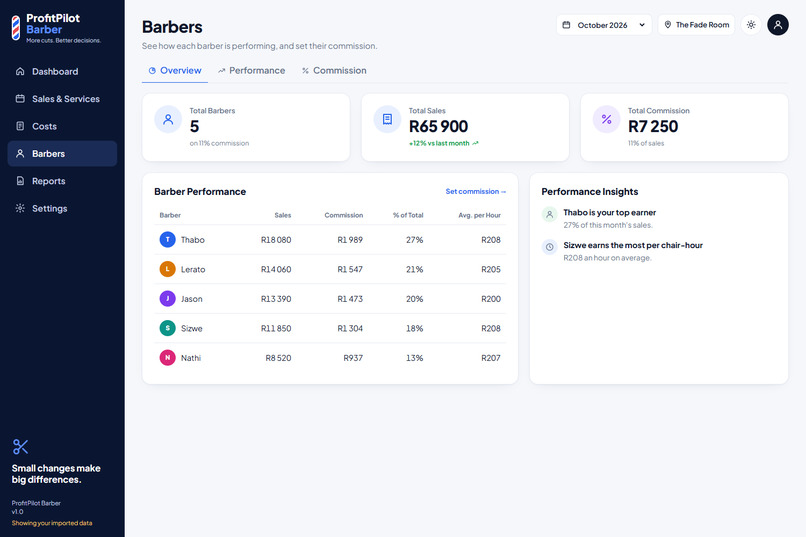
Task: Click the Costs sidebar icon
Action: point(20,126)
